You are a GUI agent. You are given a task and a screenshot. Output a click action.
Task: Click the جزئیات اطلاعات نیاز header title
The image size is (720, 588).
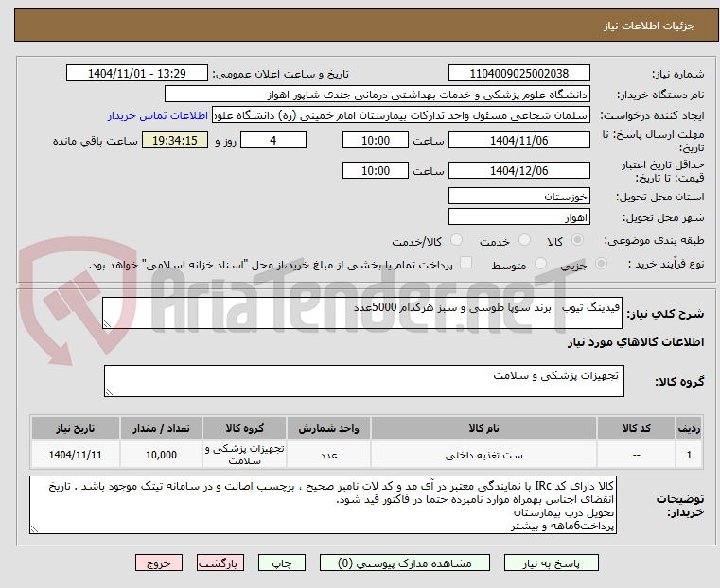pos(649,26)
